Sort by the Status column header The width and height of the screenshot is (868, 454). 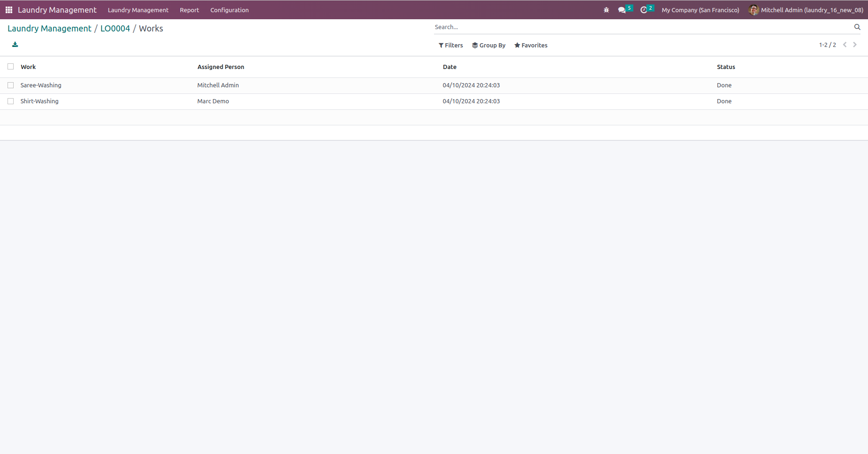pyautogui.click(x=726, y=67)
